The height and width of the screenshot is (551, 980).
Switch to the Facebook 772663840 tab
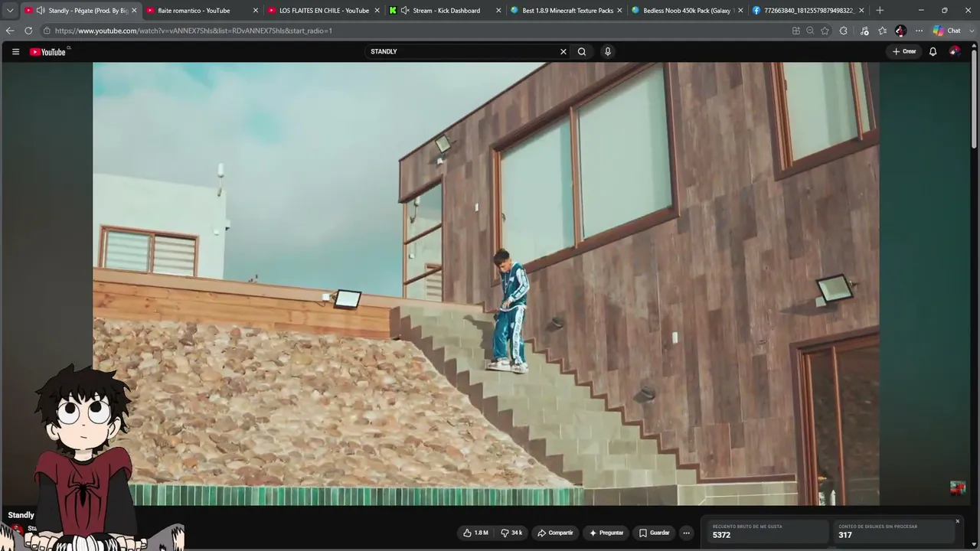click(809, 11)
